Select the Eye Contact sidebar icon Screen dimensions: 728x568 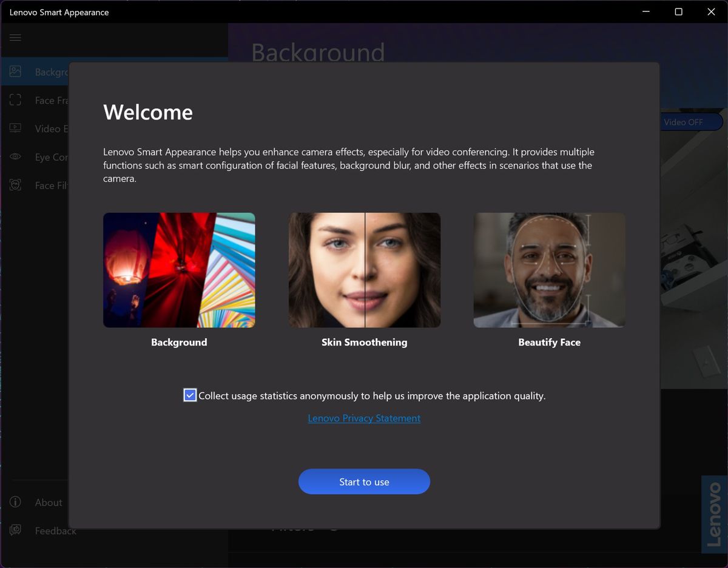(15, 156)
